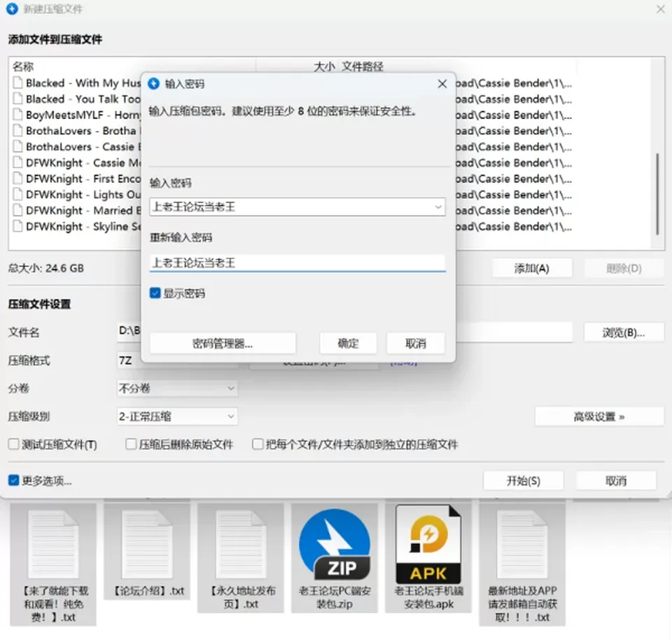The image size is (672, 640).
Task: Click the file icon beside 'DFWKnight - Lights Ou'
Action: (17, 194)
